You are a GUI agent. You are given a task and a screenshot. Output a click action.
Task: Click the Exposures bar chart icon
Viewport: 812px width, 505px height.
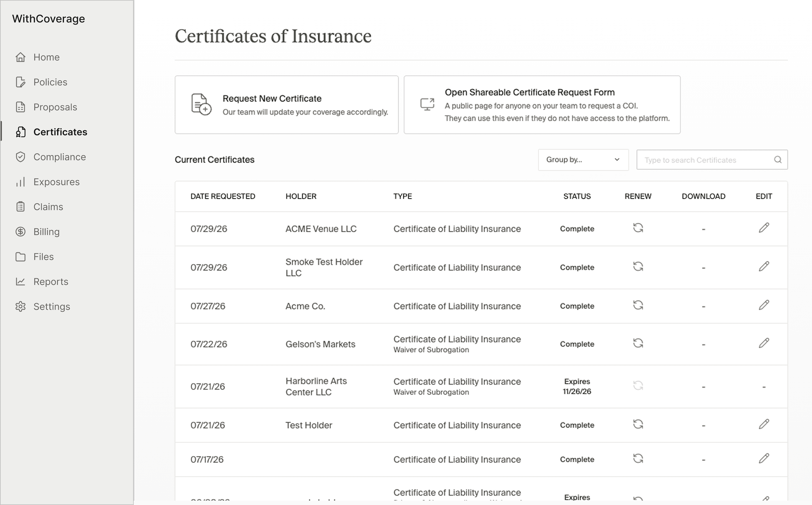(20, 182)
